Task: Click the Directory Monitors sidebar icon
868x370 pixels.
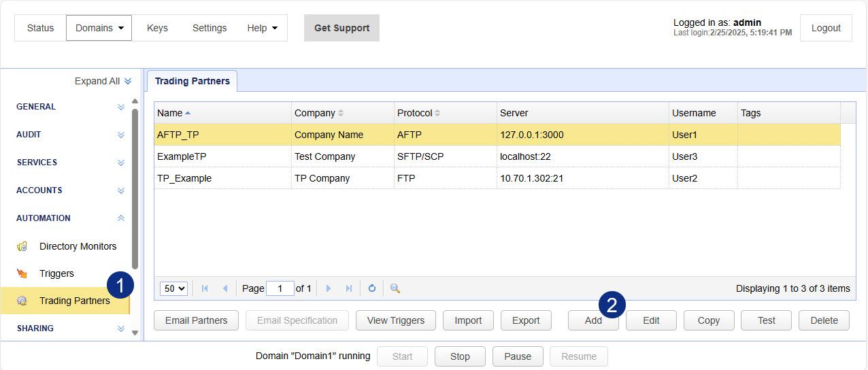Action: 22,246
